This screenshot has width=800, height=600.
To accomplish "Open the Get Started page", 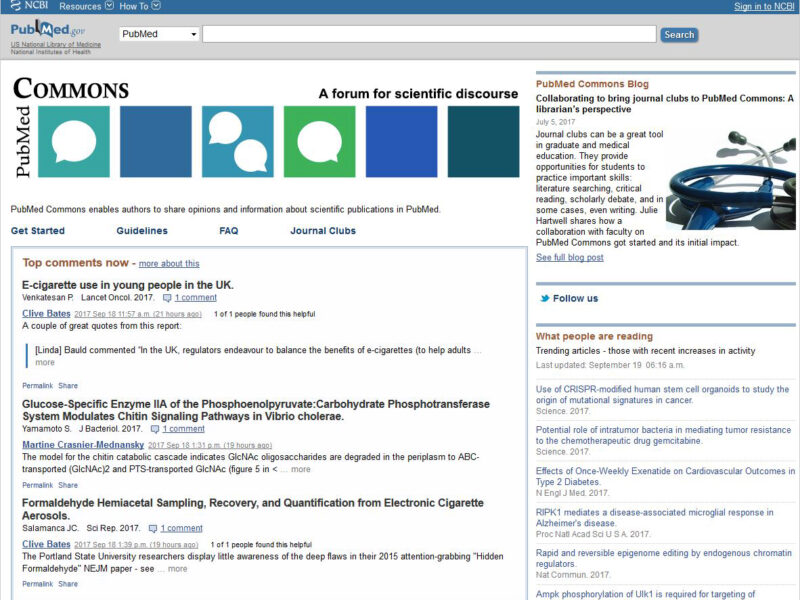I will (38, 231).
